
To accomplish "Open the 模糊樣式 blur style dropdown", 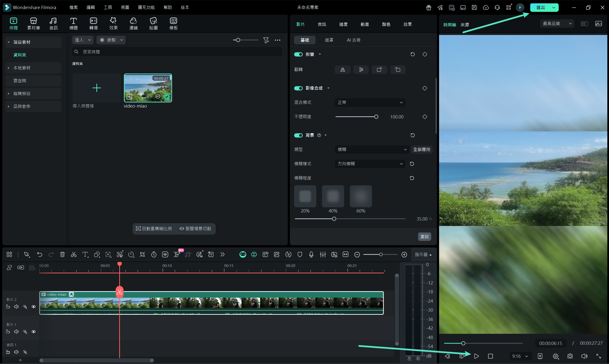I will pyautogui.click(x=370, y=164).
